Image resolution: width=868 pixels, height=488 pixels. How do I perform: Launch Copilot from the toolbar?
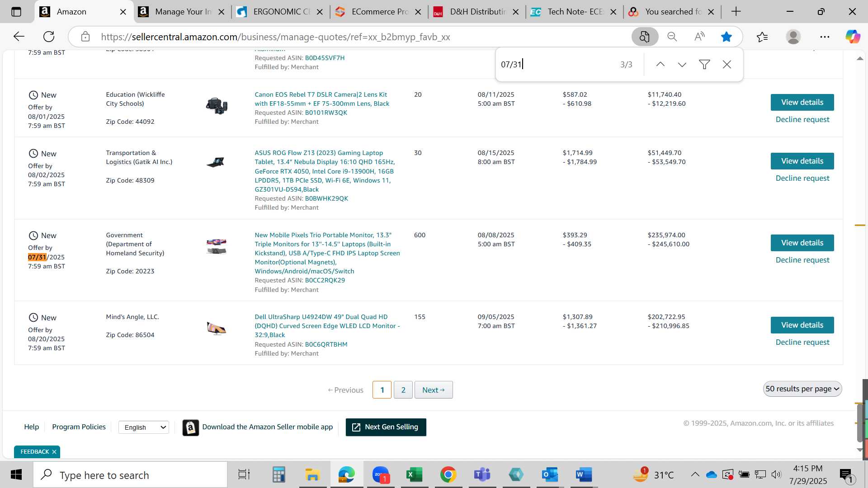pyautogui.click(x=853, y=37)
